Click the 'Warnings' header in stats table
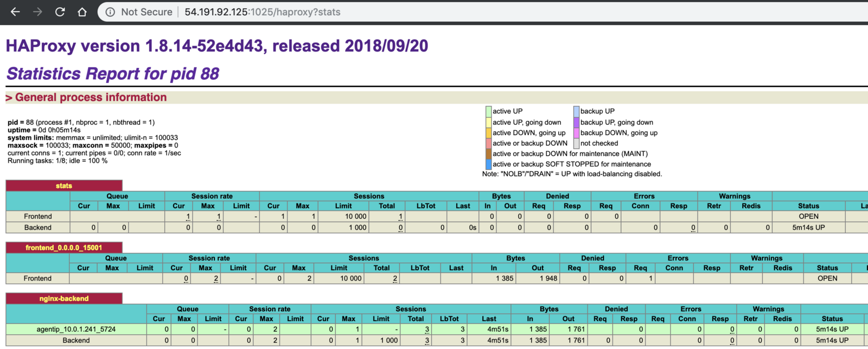868x349 pixels. [735, 196]
